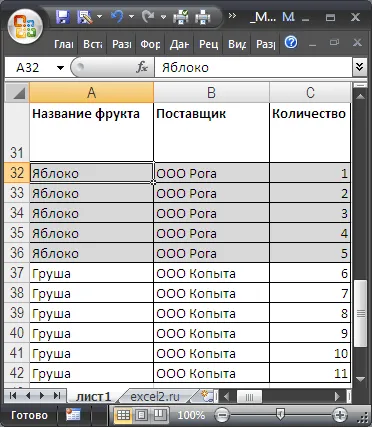Viewport: 372px width, 427px height.
Task: Click header cell Количество
Action: point(310,132)
